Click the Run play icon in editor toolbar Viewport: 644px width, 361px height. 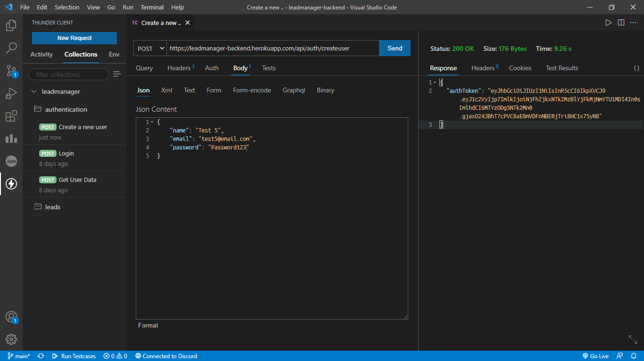(x=608, y=23)
